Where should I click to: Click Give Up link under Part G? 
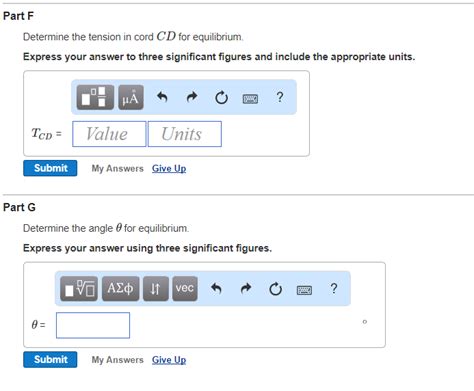pos(169,360)
